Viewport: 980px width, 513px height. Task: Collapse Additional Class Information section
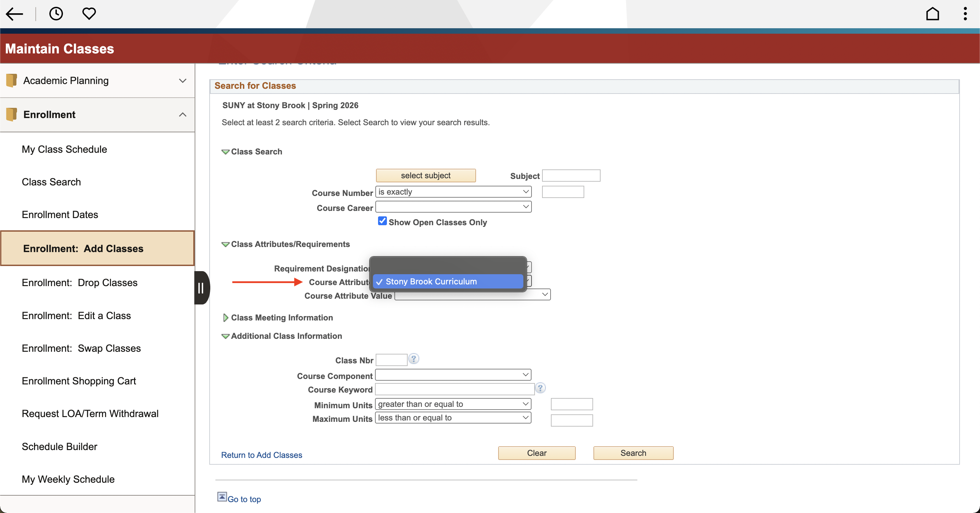pyautogui.click(x=226, y=336)
